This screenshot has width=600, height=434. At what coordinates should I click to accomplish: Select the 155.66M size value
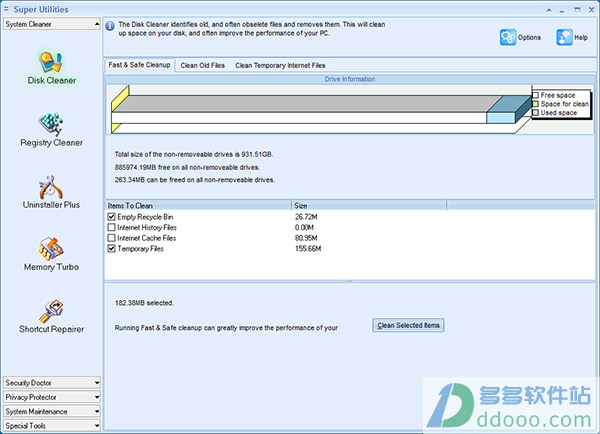[x=308, y=249]
